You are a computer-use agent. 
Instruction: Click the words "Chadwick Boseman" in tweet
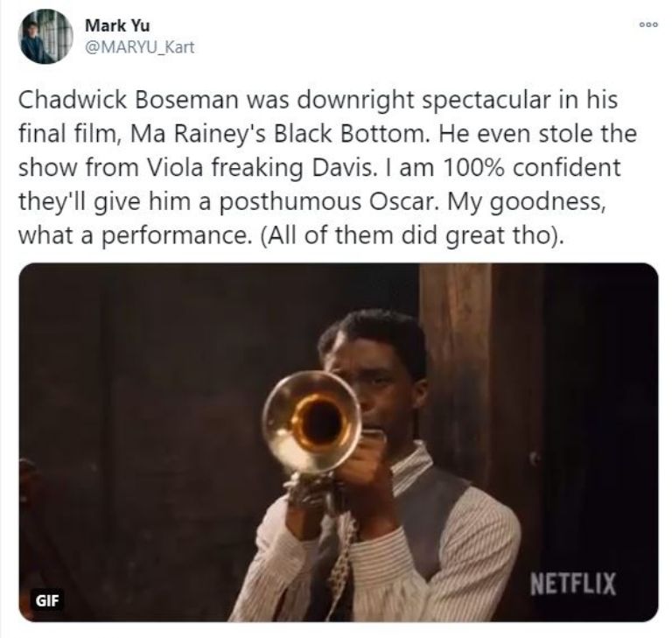[x=129, y=100]
